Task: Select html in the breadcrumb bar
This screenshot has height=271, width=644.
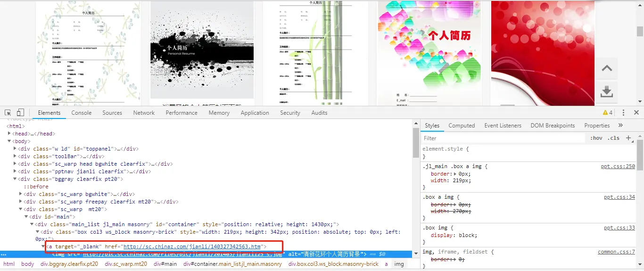Action: pyautogui.click(x=9, y=264)
